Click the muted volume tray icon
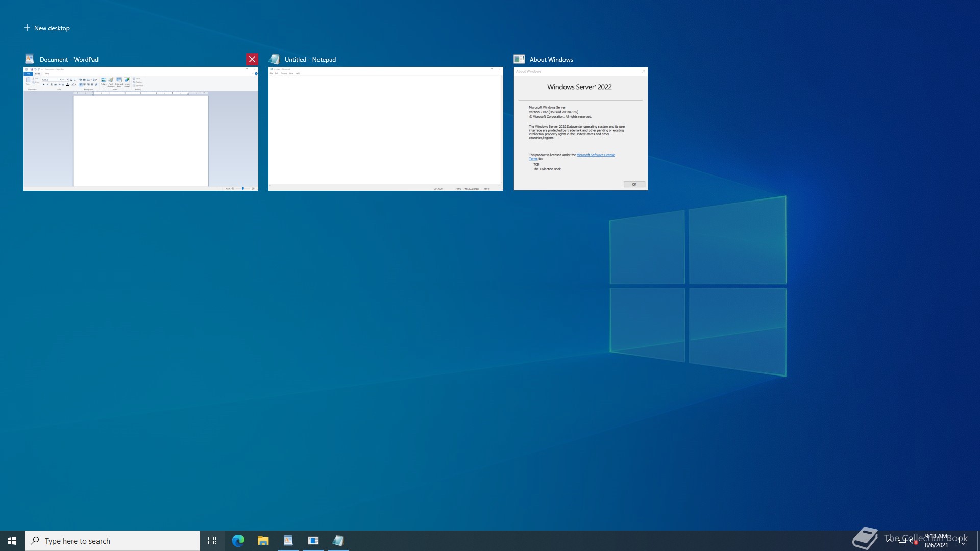980x551 pixels. click(914, 541)
